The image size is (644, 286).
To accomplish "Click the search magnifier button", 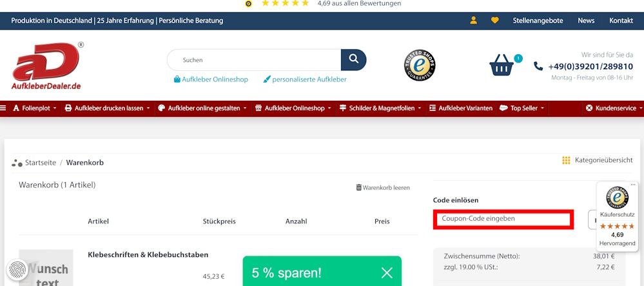I will tap(354, 59).
